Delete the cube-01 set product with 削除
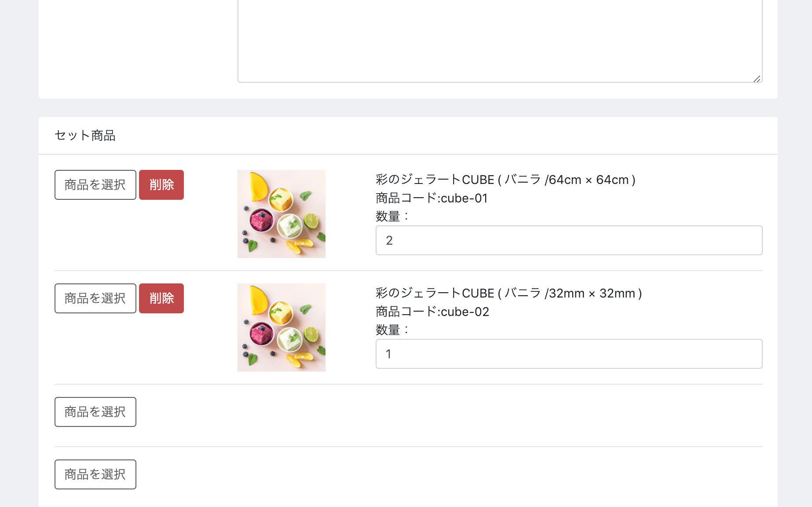Viewport: 812px width, 507px height. [161, 185]
